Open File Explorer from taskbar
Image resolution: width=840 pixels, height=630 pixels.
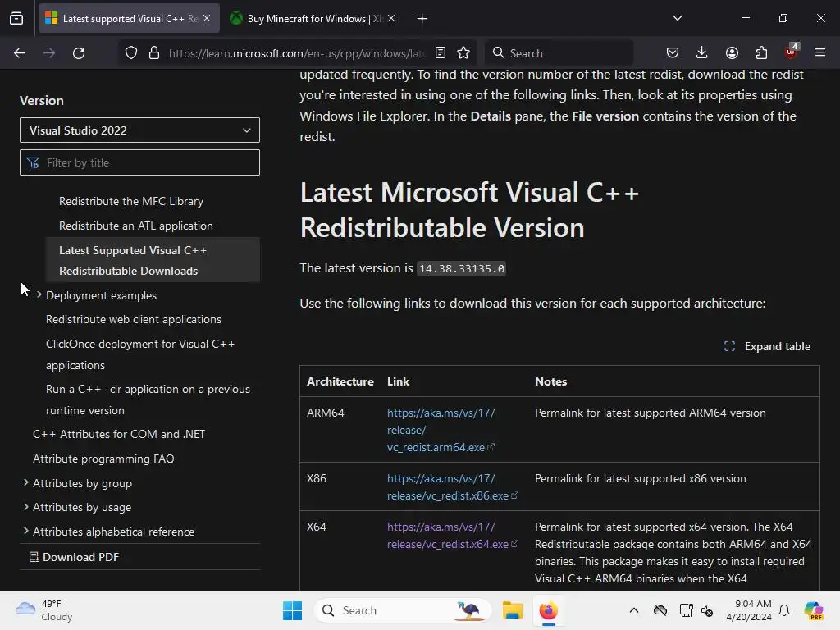pos(512,610)
